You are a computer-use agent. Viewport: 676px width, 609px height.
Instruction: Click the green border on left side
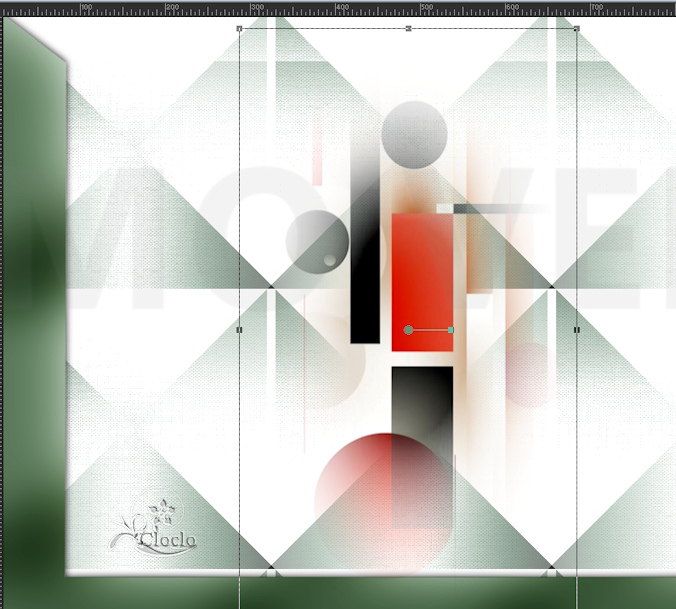point(30,300)
